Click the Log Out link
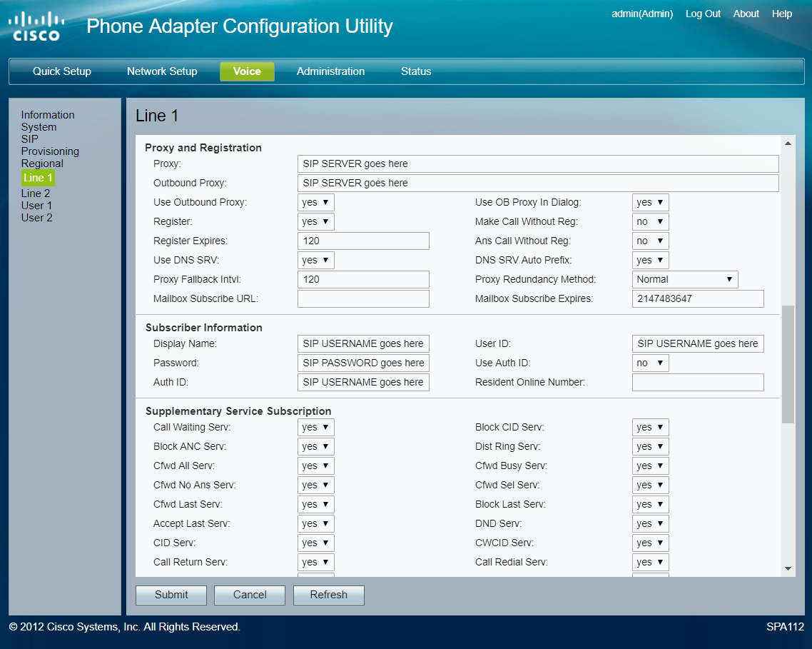Viewport: 812px width, 649px height. coord(703,14)
